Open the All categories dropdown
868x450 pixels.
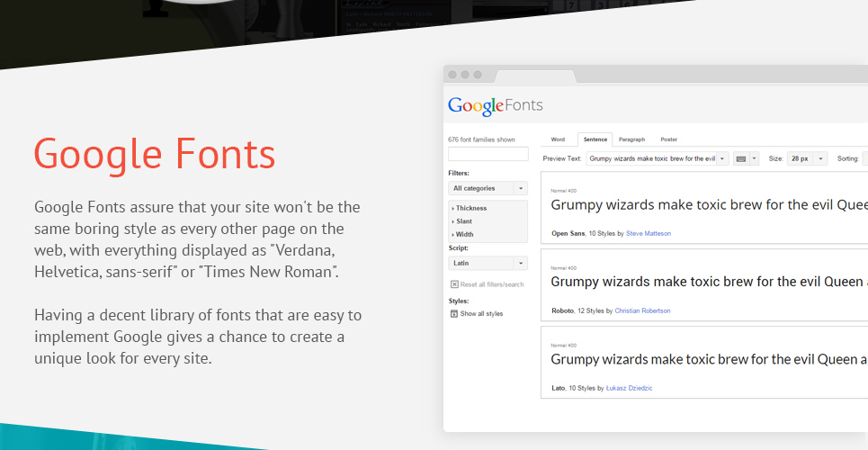tap(488, 188)
